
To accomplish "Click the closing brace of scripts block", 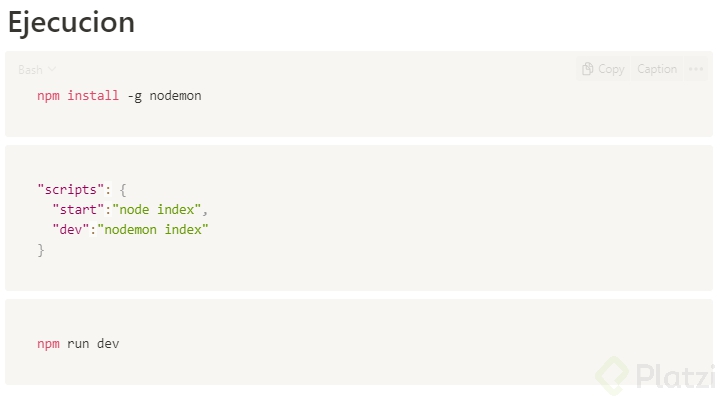I will [x=41, y=251].
